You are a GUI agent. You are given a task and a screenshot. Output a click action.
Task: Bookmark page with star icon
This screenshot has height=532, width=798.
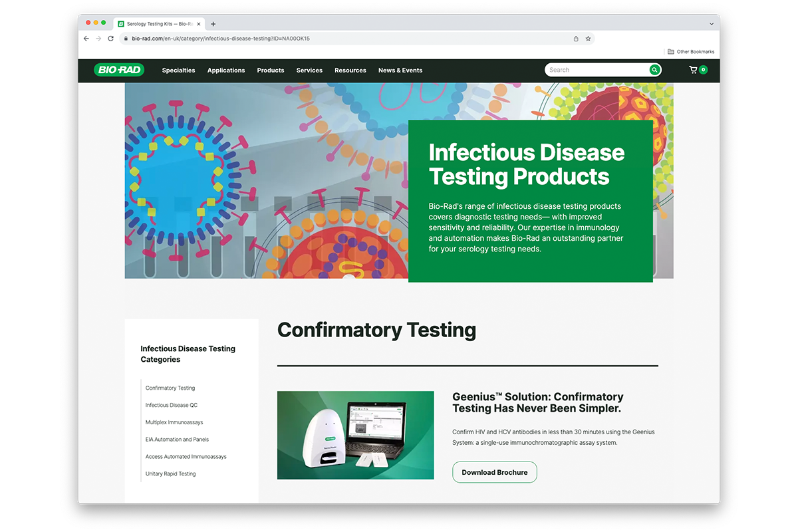[589, 39]
